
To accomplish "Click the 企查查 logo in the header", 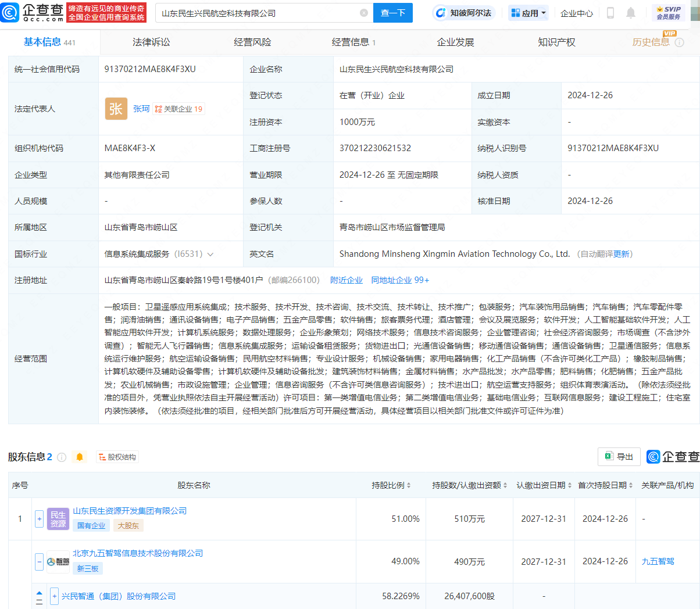I will click(x=32, y=12).
